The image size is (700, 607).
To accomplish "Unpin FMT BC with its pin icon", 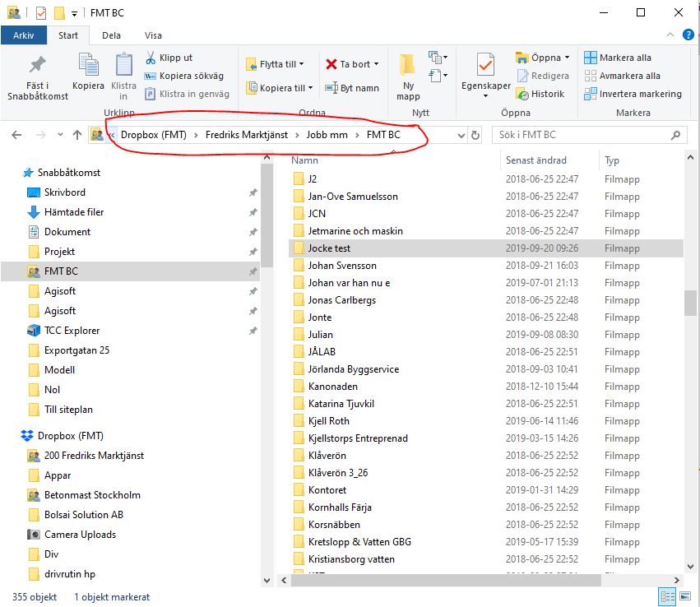I will pyautogui.click(x=253, y=271).
